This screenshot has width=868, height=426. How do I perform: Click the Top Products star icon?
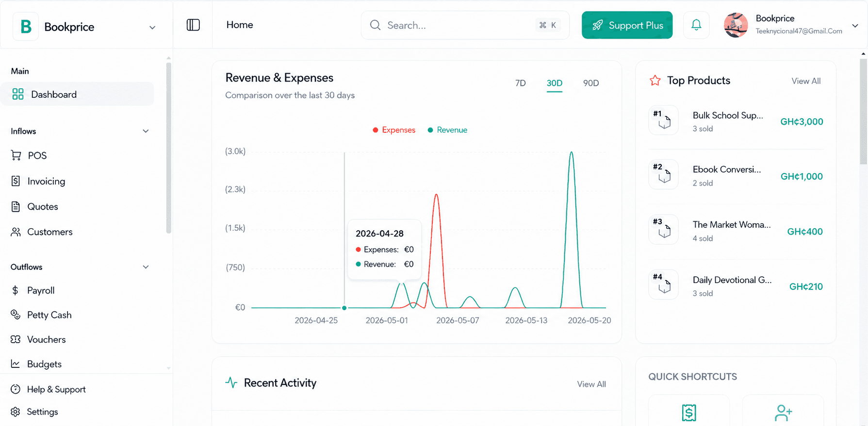click(655, 80)
